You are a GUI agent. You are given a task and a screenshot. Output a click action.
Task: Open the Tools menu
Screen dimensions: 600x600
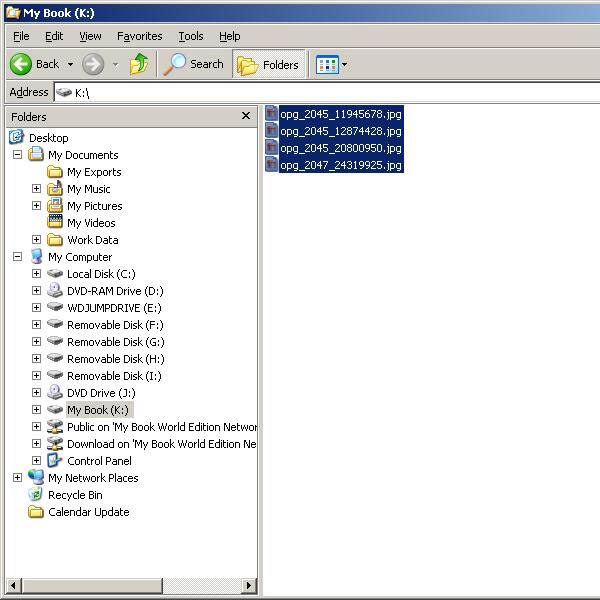click(190, 36)
